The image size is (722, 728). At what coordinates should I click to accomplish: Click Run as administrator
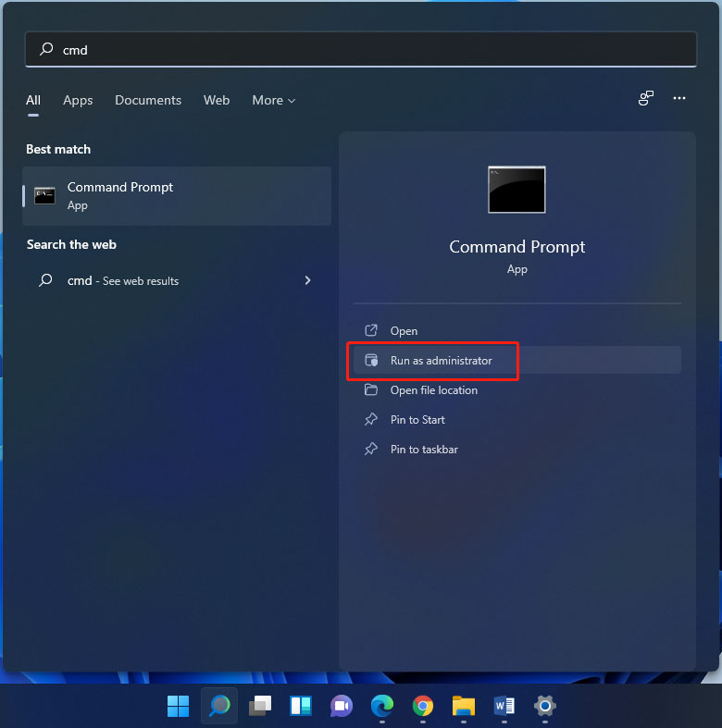coord(441,361)
